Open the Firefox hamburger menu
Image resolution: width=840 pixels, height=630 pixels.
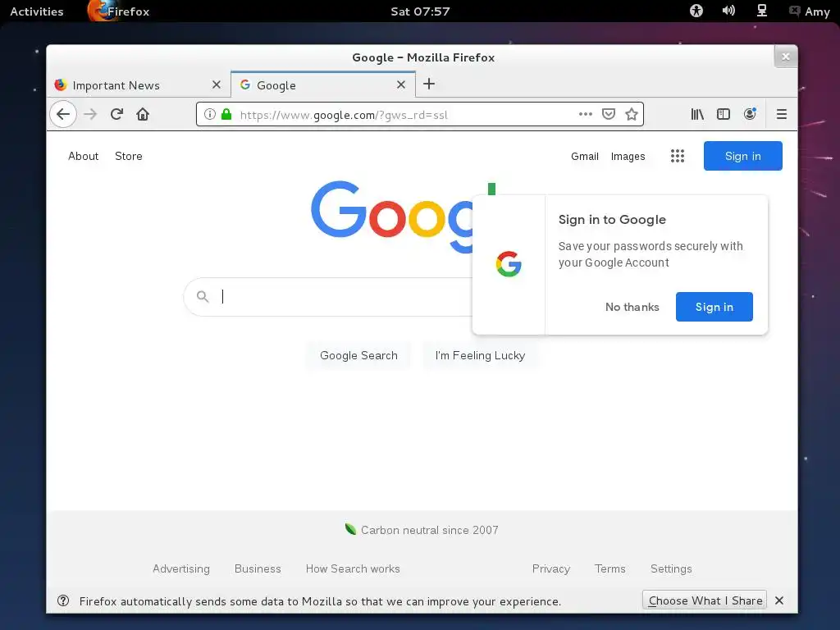point(782,114)
